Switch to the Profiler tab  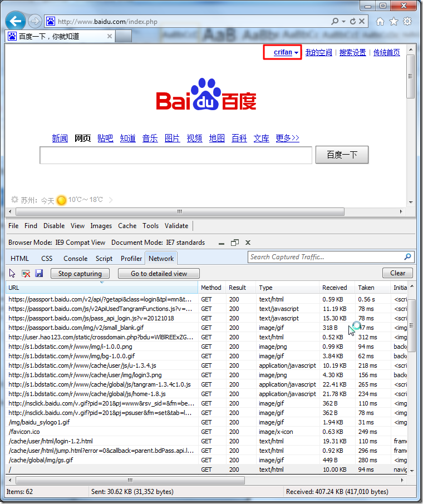pyautogui.click(x=131, y=259)
